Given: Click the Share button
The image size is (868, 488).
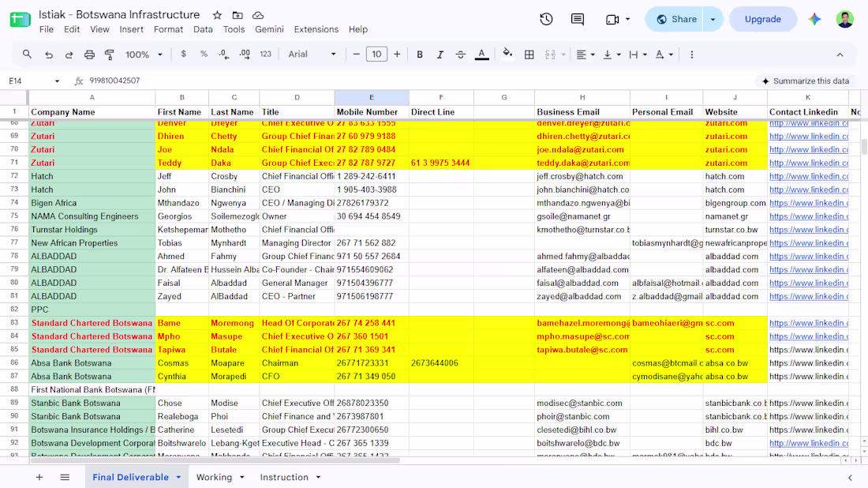Looking at the screenshot, I should point(674,19).
